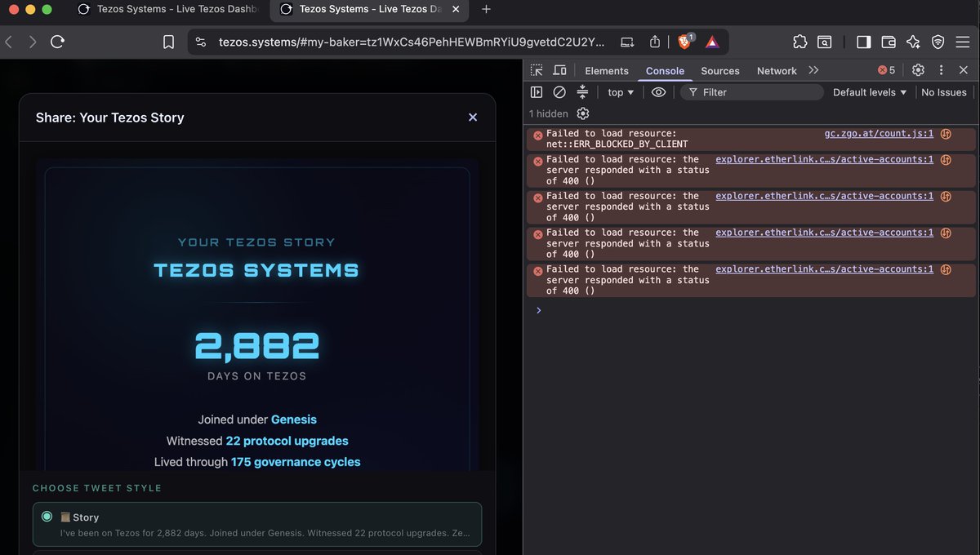The width and height of the screenshot is (980, 555).
Task: Go back with the browser back arrow
Action: (x=8, y=42)
